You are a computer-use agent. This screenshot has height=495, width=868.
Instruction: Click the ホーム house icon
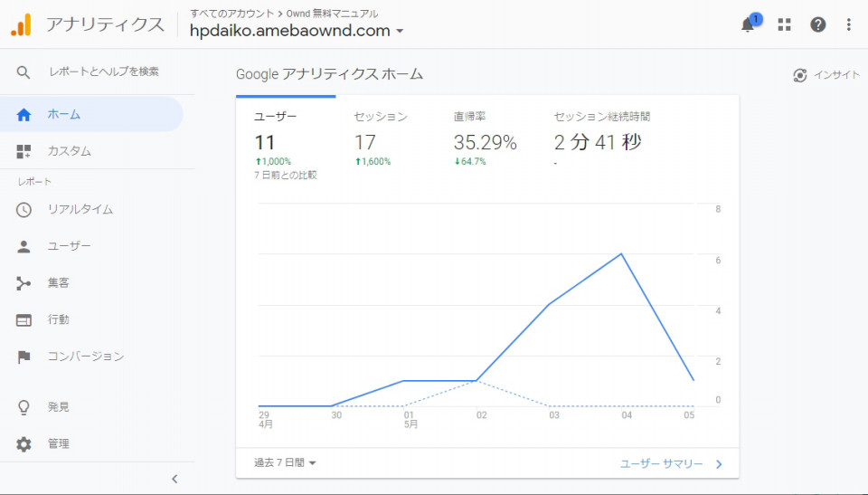point(24,115)
